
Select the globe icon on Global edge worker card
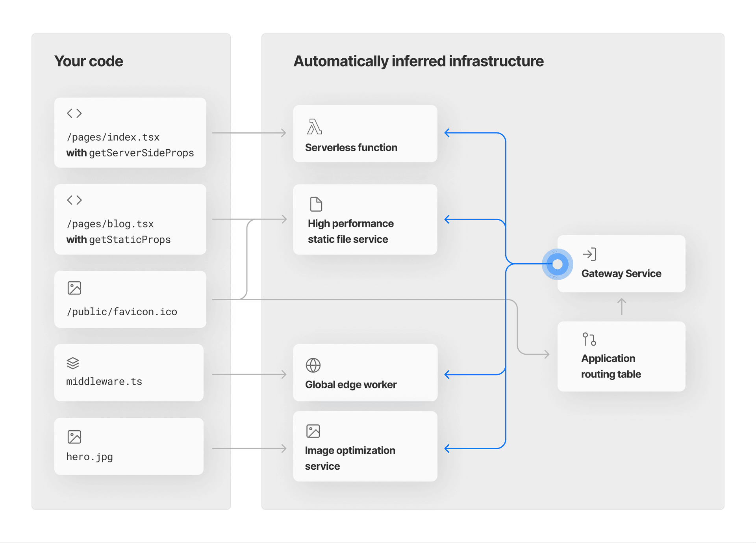click(x=313, y=365)
